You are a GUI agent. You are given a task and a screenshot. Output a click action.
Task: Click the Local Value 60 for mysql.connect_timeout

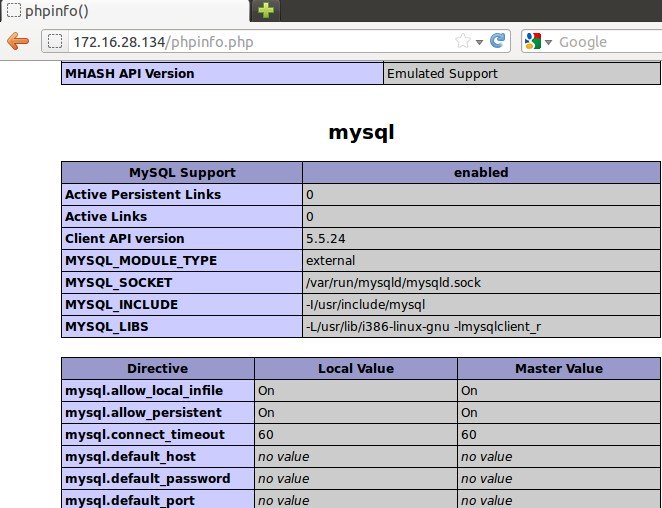(266, 435)
